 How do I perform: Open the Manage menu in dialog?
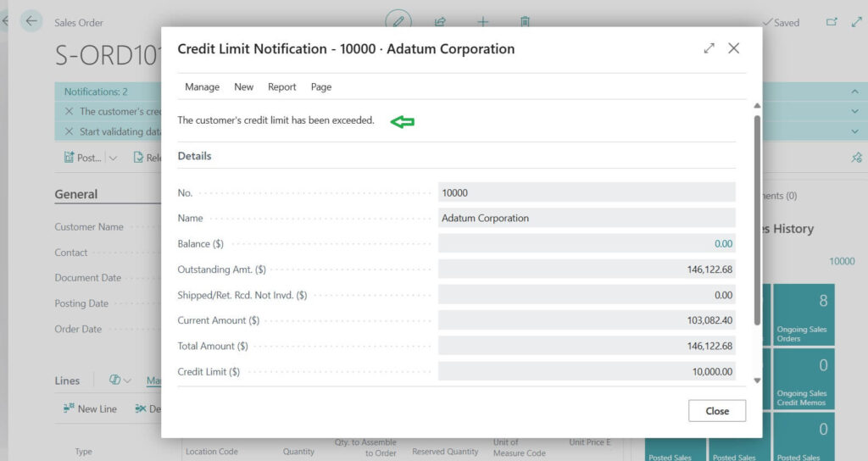click(x=202, y=87)
